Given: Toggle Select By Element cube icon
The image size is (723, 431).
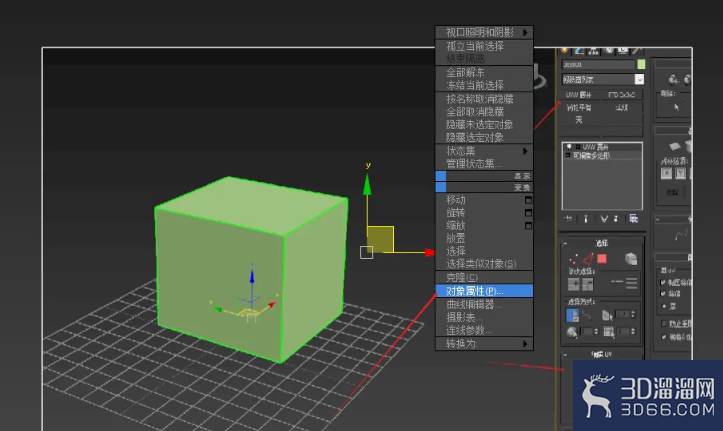Looking at the screenshot, I should click(631, 259).
